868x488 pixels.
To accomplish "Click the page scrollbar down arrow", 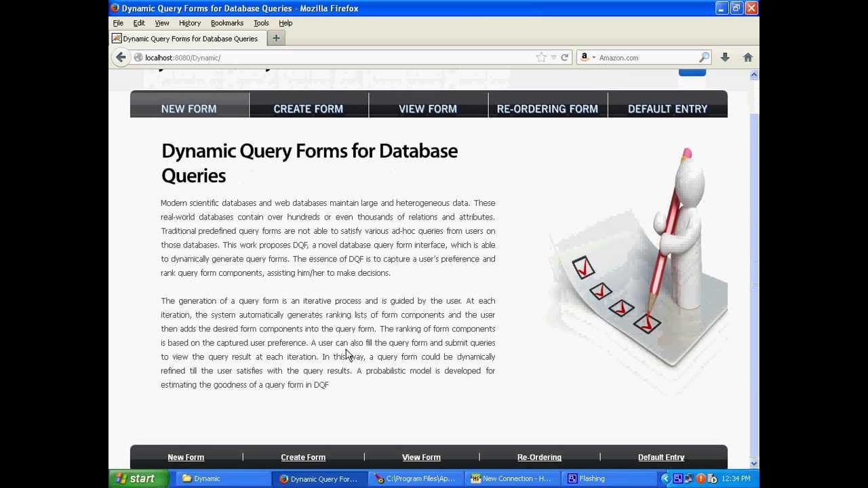I will click(754, 464).
